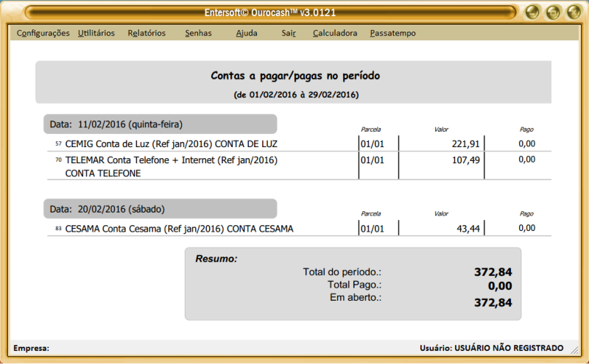Screen dimensions: 589x364
Task: Select the CESAMA Conta Cesama entry
Action: click(x=179, y=229)
